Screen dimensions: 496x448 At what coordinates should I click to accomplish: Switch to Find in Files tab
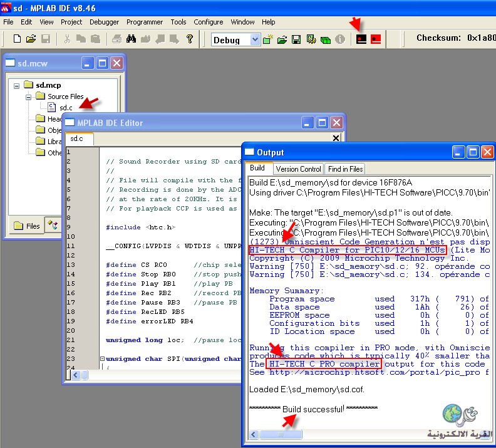(345, 169)
